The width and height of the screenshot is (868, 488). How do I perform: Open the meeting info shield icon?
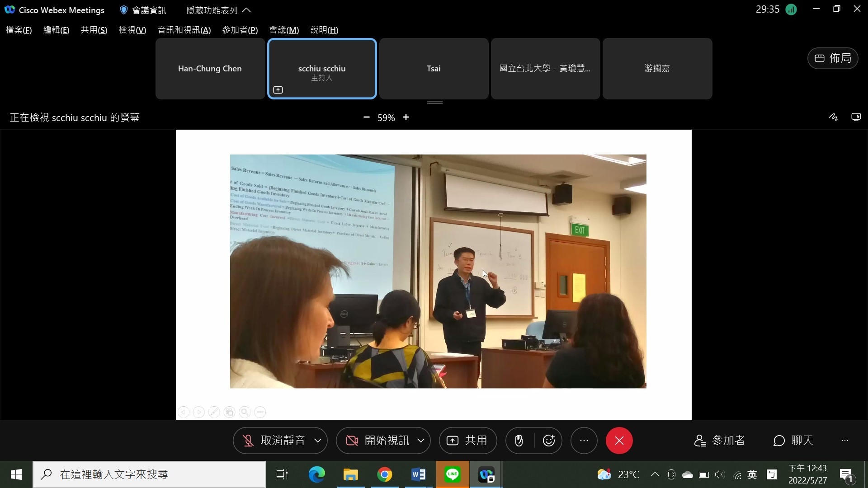coord(123,10)
